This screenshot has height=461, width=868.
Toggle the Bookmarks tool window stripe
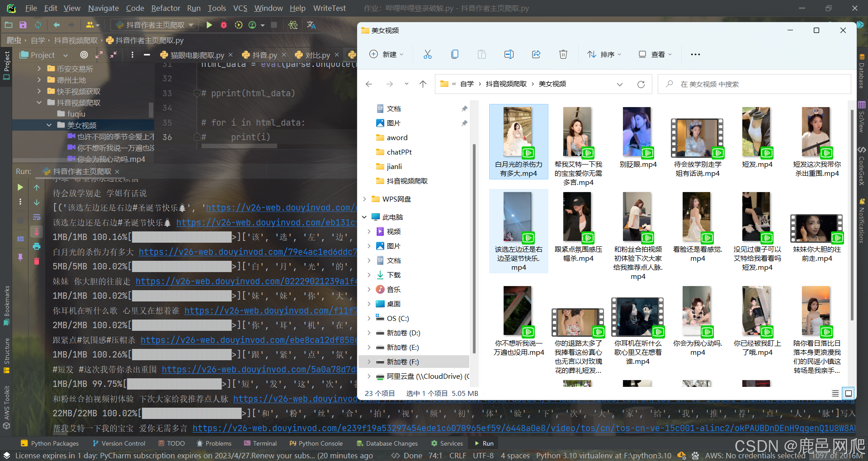click(6, 306)
